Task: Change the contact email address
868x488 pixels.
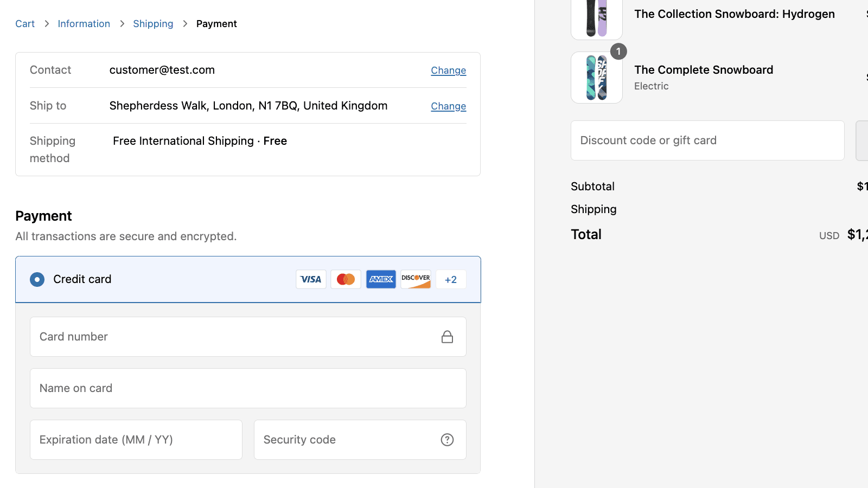Action: [448, 70]
